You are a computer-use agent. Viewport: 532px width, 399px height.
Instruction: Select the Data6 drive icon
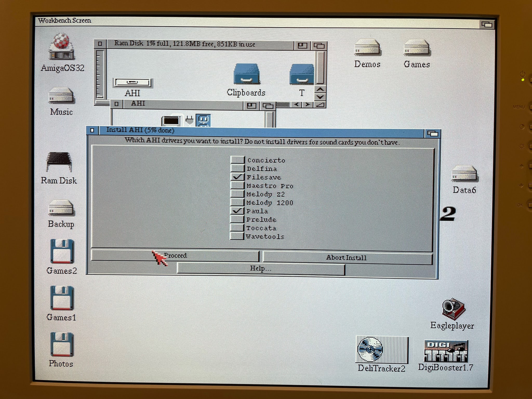point(464,174)
